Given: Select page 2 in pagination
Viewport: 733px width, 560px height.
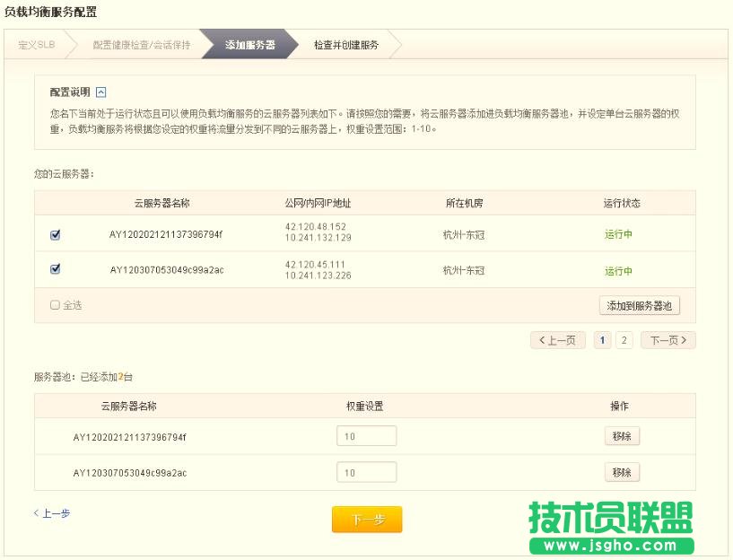Looking at the screenshot, I should [624, 340].
